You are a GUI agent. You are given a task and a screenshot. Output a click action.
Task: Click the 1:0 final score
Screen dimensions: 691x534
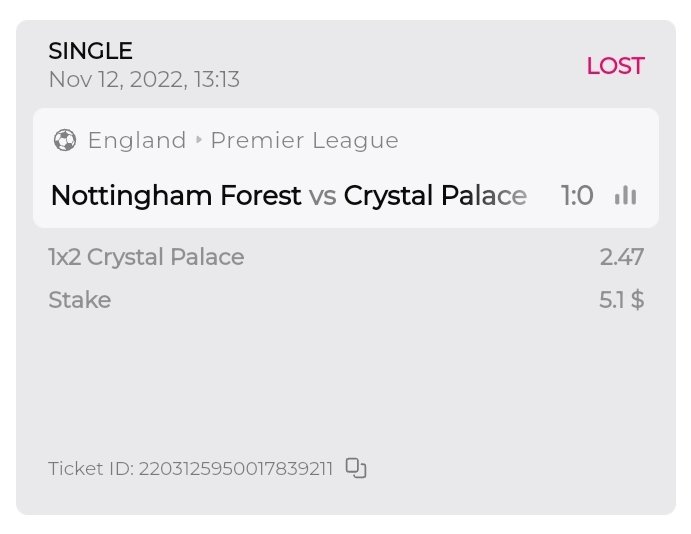[577, 196]
